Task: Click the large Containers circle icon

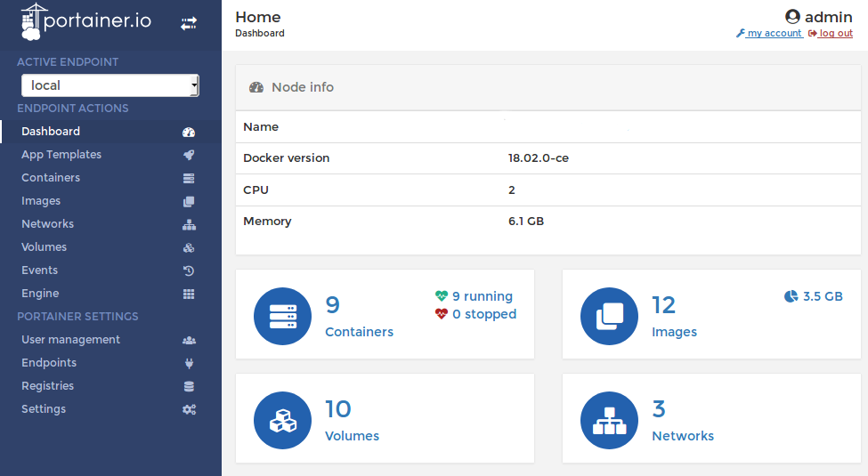Action: click(x=282, y=316)
